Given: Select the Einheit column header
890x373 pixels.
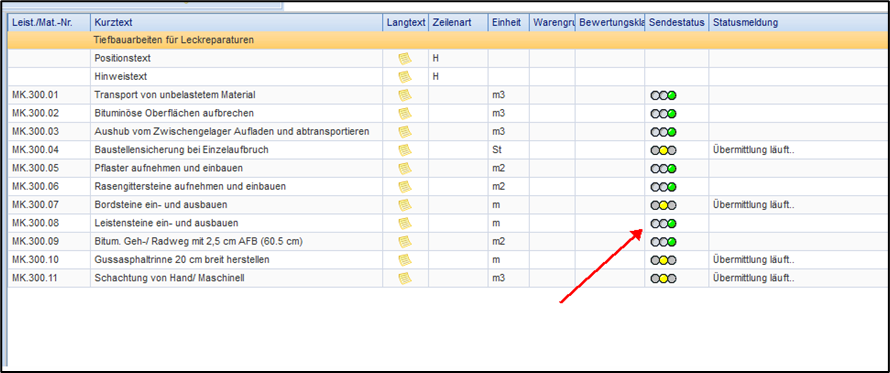Looking at the screenshot, I should coord(509,23).
